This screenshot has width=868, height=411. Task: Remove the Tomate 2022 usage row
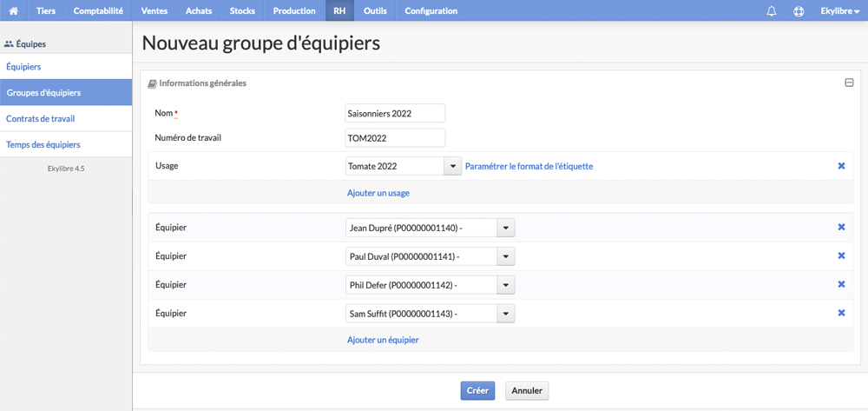click(x=841, y=166)
